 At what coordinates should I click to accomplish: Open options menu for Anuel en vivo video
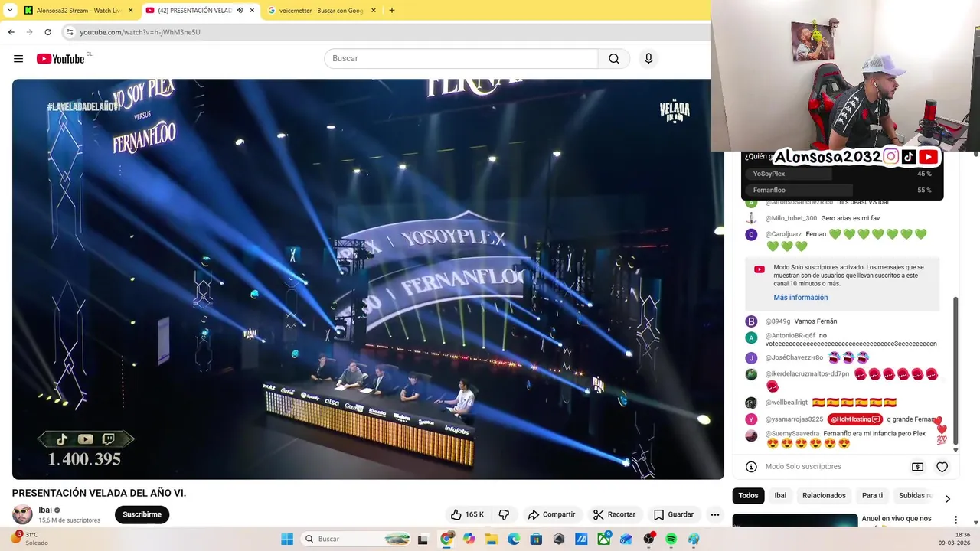(x=955, y=520)
